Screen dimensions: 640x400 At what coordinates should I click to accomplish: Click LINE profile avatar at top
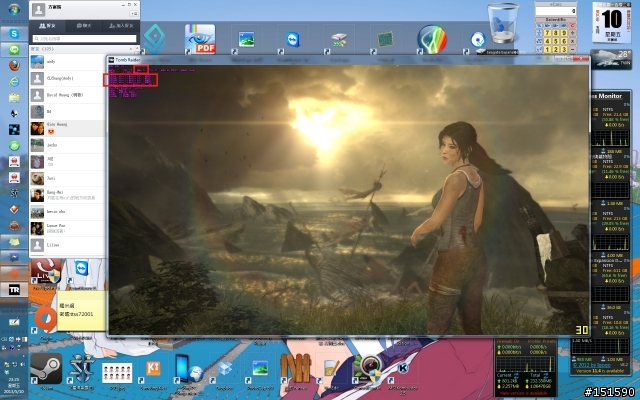(x=39, y=10)
